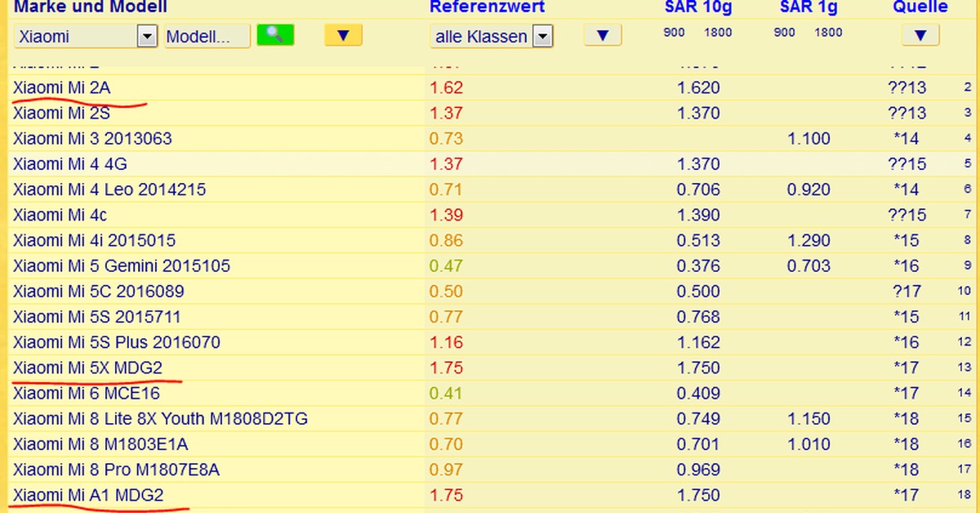Image resolution: width=980 pixels, height=513 pixels.
Task: Select the Xiaomi Mi A1 MDG2 row
Action: coord(88,495)
